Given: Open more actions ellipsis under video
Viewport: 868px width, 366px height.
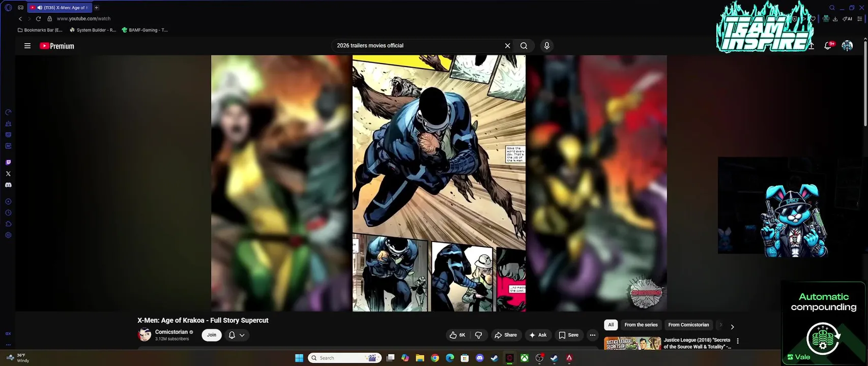Looking at the screenshot, I should 592,335.
